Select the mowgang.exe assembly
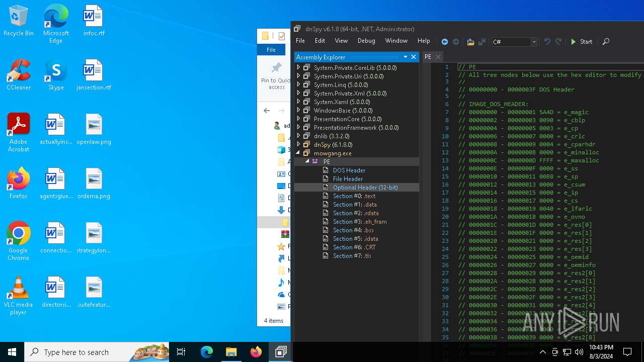 pos(333,153)
